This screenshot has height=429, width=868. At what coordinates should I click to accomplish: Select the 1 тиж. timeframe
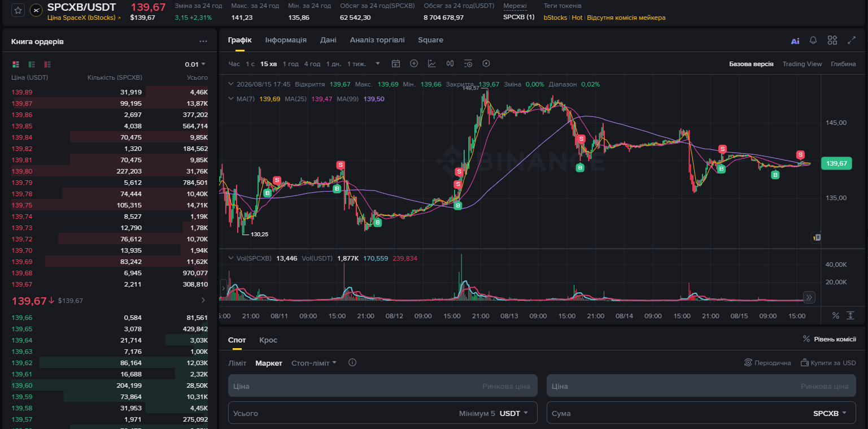coord(357,64)
